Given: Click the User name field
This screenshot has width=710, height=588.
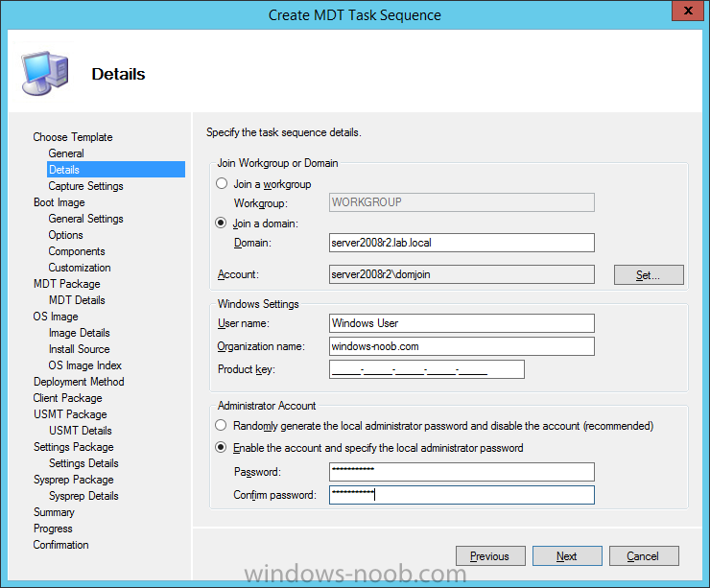Looking at the screenshot, I should [461, 323].
